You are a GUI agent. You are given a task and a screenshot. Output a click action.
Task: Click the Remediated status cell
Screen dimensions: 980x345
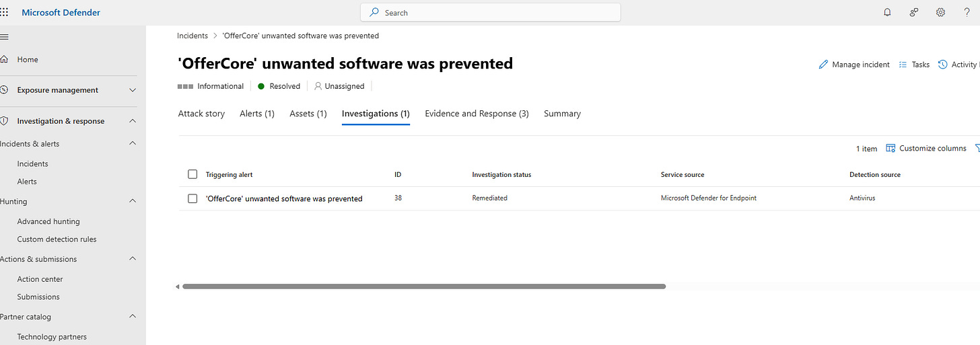(x=489, y=198)
